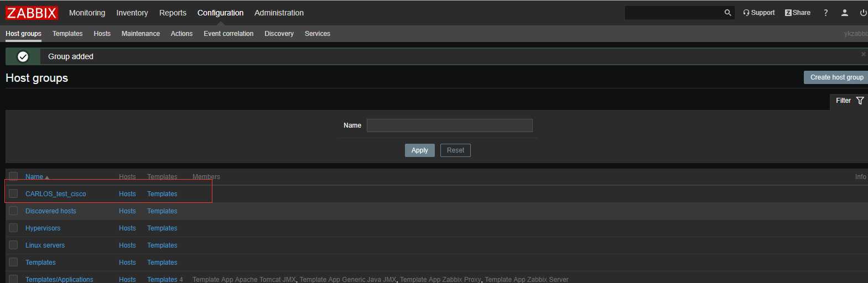
Task: Open Template App Zabbix Proxy member
Action: [440, 279]
